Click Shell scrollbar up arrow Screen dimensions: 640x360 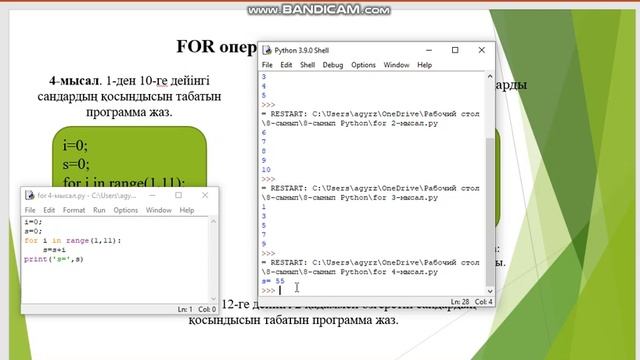pyautogui.click(x=490, y=76)
